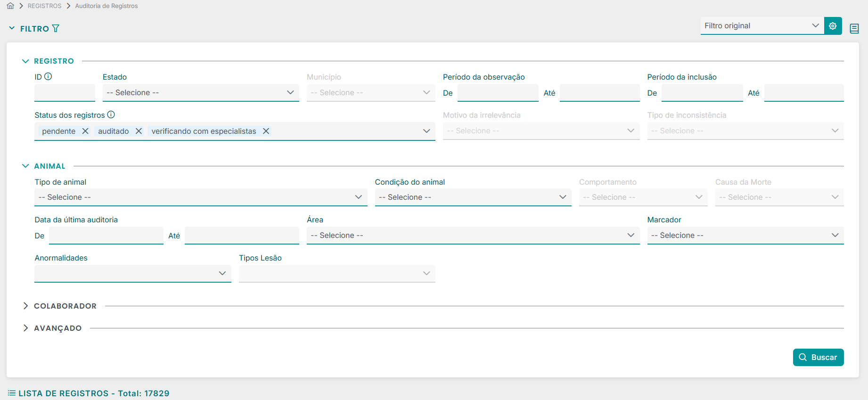
Task: Click the home icon in breadcrumb
Action: point(10,6)
